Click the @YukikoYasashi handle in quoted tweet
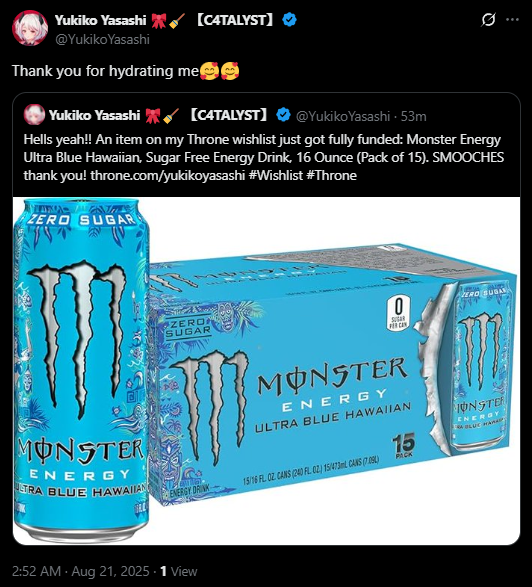Screen dimensions: 532x587 click(x=343, y=116)
